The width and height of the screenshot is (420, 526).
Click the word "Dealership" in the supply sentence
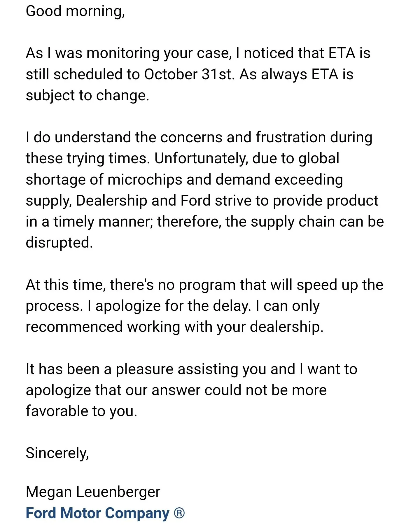point(111,201)
